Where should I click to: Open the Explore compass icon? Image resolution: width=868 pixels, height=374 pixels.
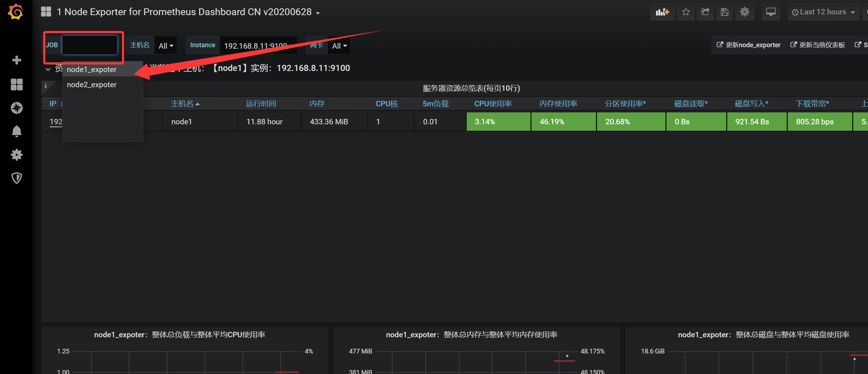[x=17, y=108]
